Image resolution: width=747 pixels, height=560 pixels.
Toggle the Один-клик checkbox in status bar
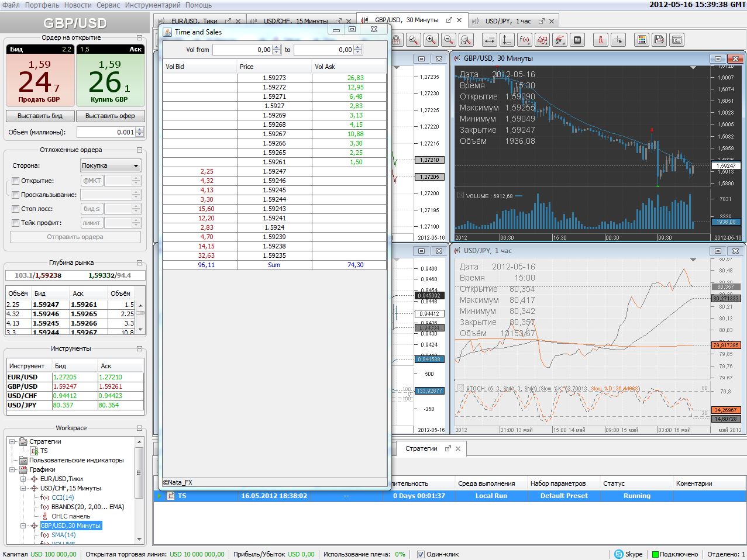(421, 554)
